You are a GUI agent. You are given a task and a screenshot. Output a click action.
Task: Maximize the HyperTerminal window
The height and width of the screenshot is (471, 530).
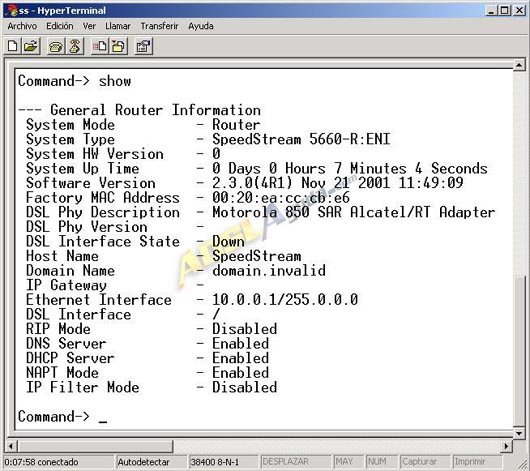(x=504, y=10)
